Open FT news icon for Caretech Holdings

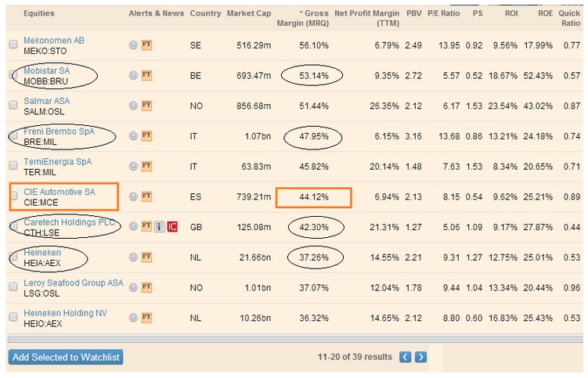coord(146,226)
